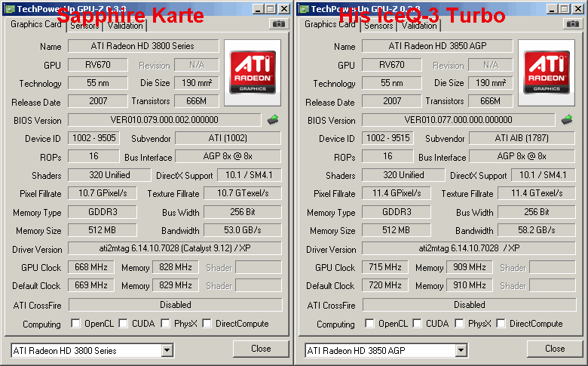Click GPU Clock value 715 MHz
Image resolution: width=588 pixels, height=366 pixels.
click(384, 267)
